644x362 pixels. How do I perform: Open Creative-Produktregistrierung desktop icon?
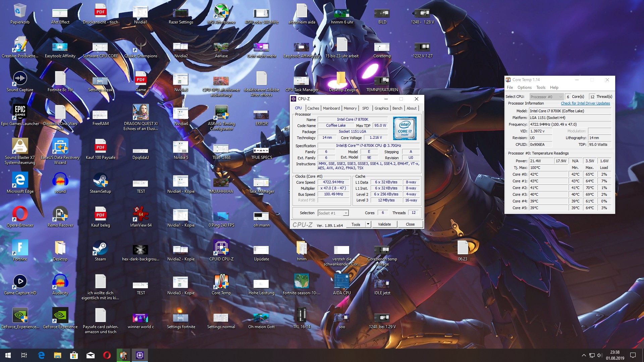point(20,48)
